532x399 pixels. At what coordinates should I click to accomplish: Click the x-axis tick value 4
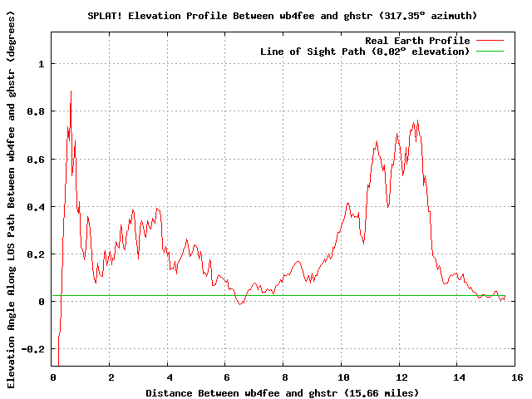pos(170,377)
